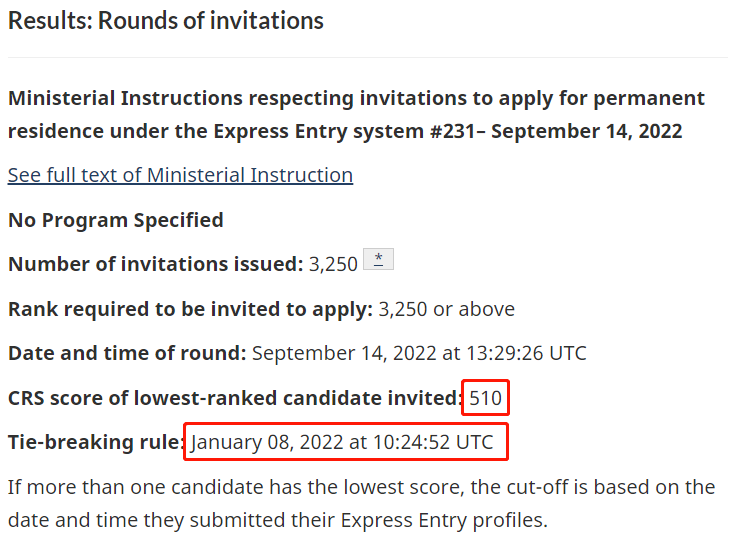732x556 pixels.
Task: Click the 'Rank required to be invited to apply:' label
Action: pos(190,309)
